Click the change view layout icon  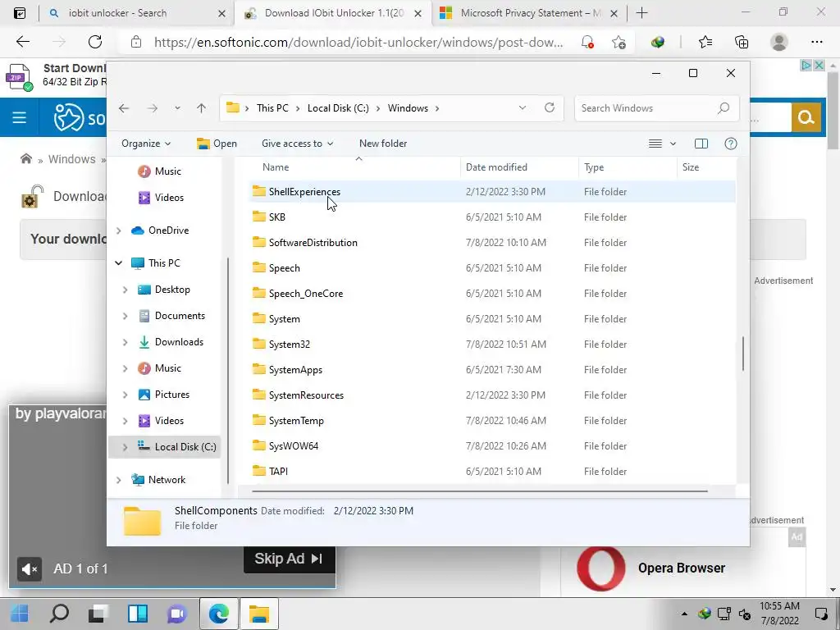point(655,144)
